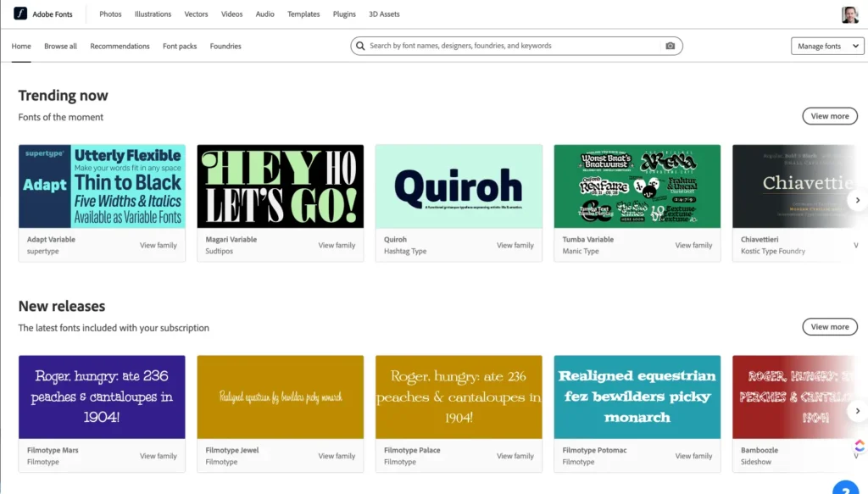The image size is (868, 494).
Task: View family for Filmotype Palace
Action: click(515, 456)
